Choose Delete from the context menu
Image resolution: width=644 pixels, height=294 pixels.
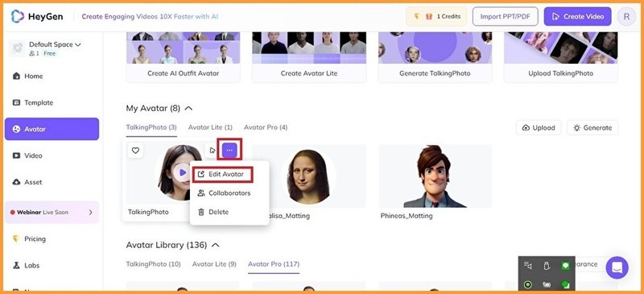(229, 212)
